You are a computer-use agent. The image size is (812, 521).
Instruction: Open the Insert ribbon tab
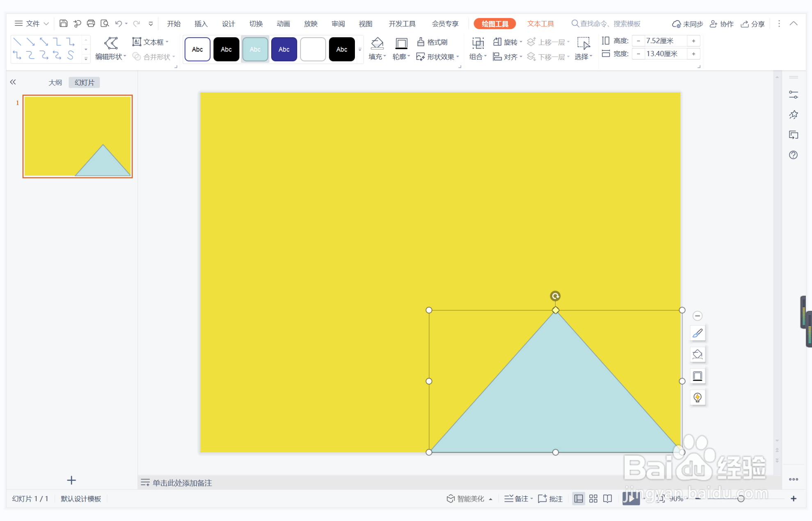[201, 24]
